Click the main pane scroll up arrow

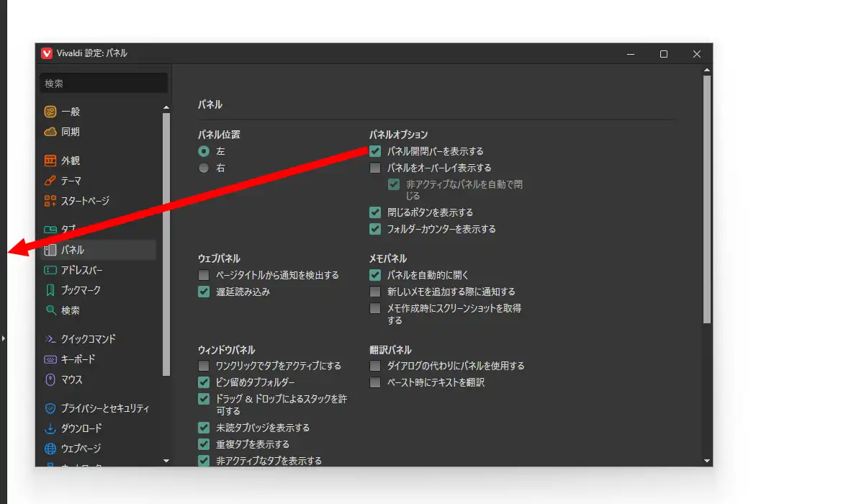click(x=706, y=70)
